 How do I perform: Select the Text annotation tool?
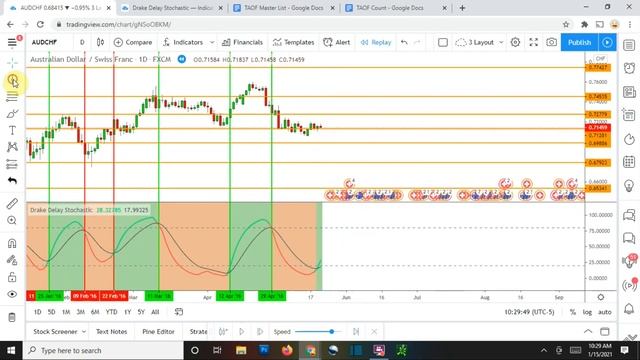pyautogui.click(x=12, y=130)
